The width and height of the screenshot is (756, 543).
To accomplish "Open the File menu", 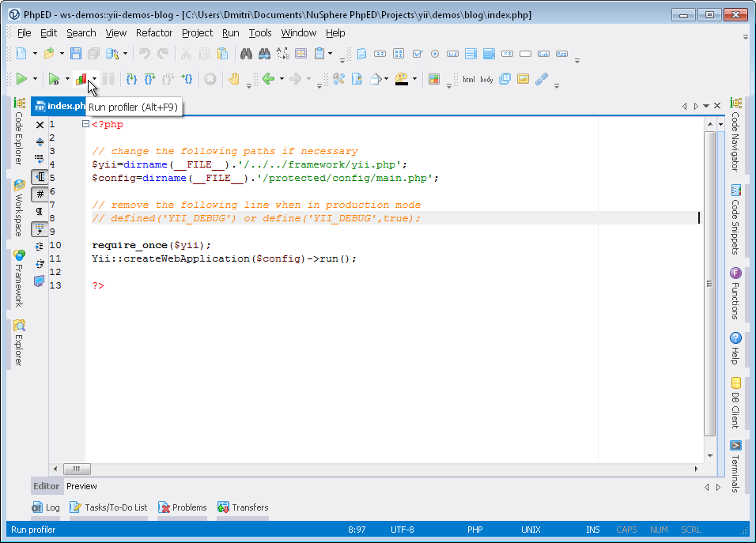I will [x=24, y=32].
